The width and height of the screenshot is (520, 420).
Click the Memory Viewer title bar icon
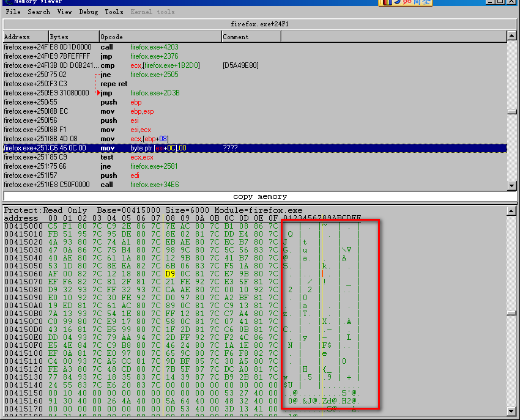[x=7, y=2]
